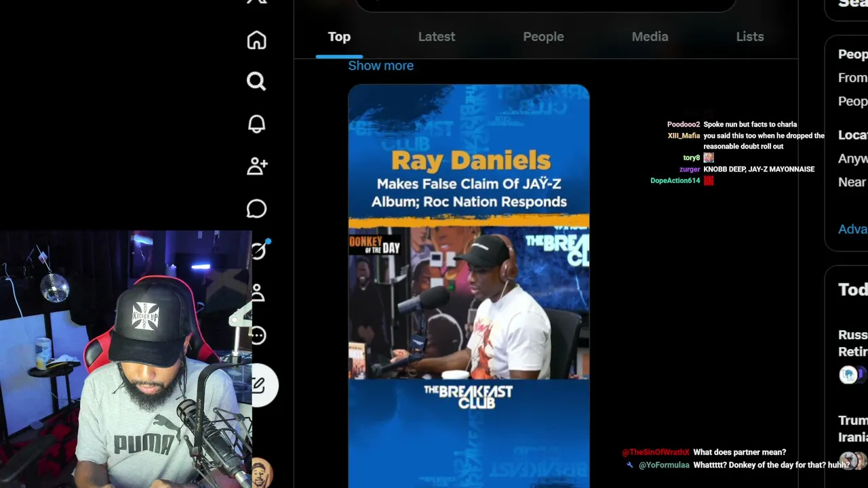
Task: Open the Follow people icon with plus
Action: coord(257,166)
